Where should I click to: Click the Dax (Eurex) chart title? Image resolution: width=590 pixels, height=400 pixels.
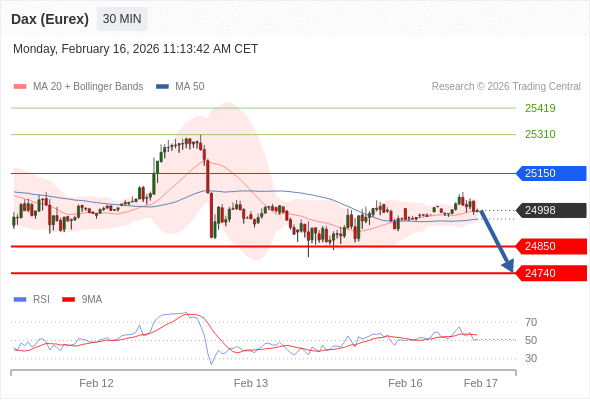50,19
